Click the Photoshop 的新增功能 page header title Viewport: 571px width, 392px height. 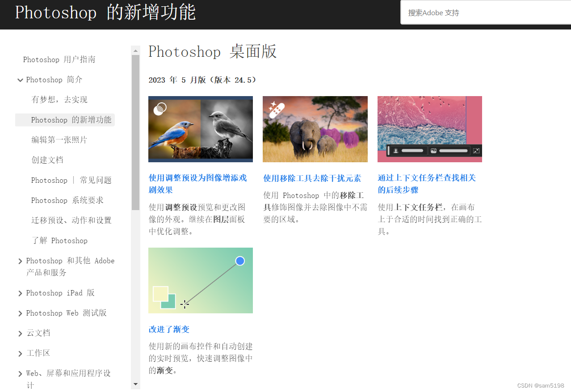(105, 13)
